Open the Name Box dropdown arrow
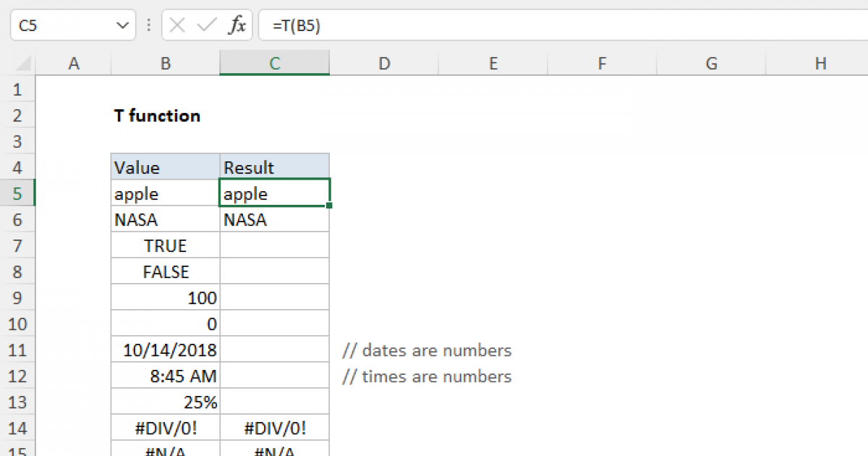 (x=121, y=26)
